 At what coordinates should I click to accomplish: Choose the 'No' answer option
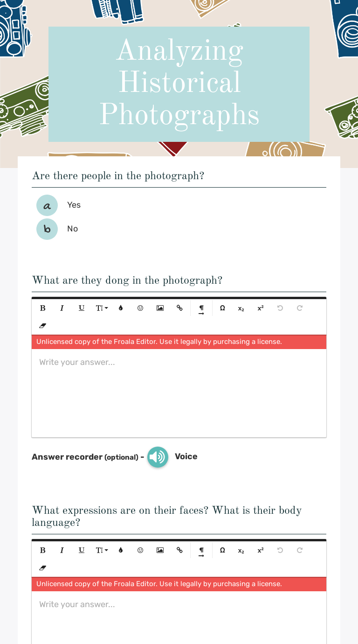47,229
